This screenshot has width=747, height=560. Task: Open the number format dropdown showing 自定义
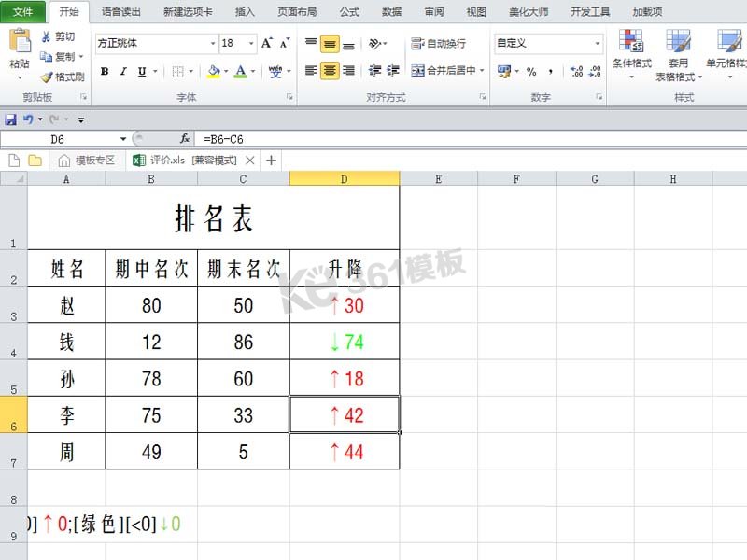click(597, 43)
